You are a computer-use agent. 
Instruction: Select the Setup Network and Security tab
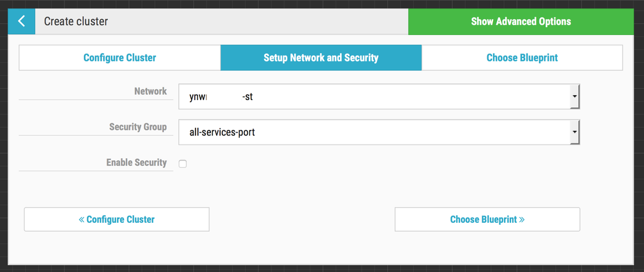pos(321,58)
